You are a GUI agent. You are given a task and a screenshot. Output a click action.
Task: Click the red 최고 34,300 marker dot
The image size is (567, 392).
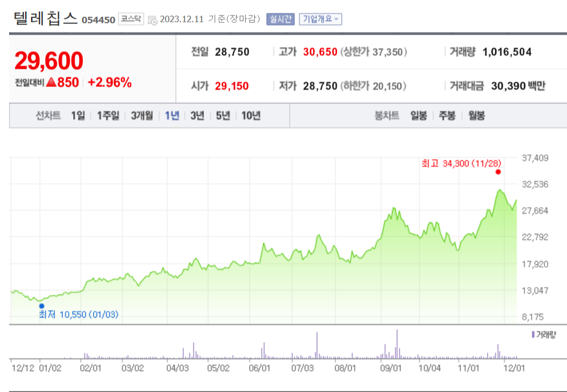(498, 172)
